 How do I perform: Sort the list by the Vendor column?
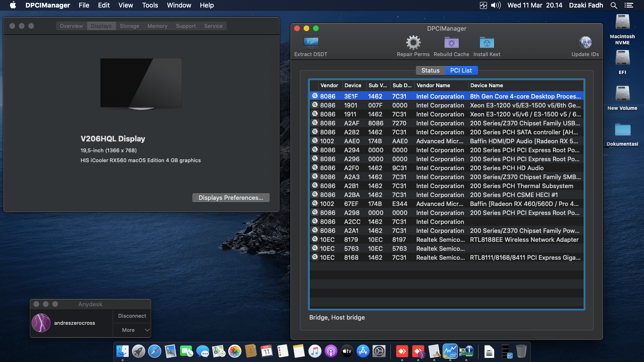(x=329, y=85)
